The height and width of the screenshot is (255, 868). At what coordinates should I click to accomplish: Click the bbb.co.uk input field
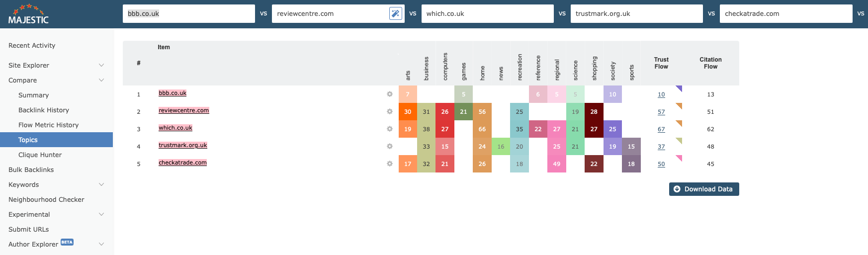coord(189,13)
